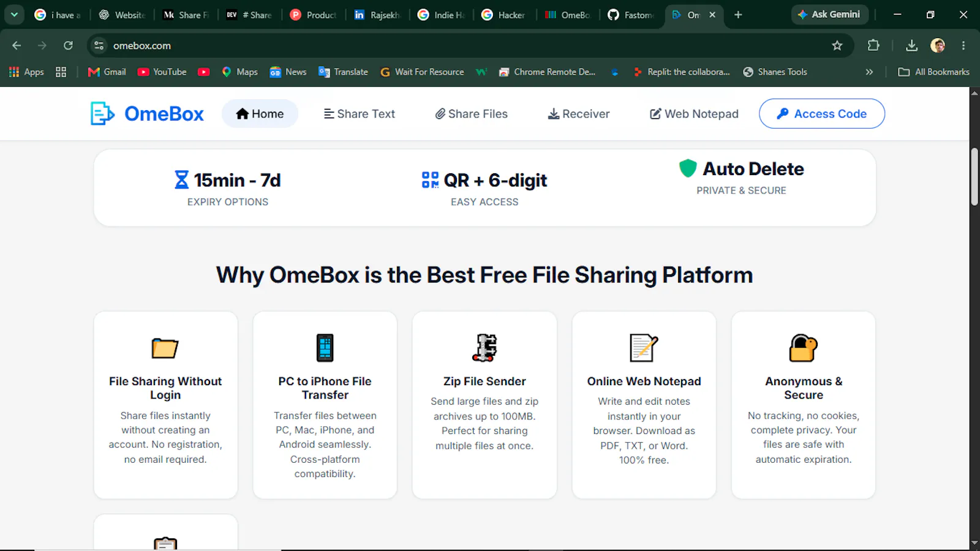The image size is (980, 551).
Task: Open the Share Files page
Action: tap(472, 114)
